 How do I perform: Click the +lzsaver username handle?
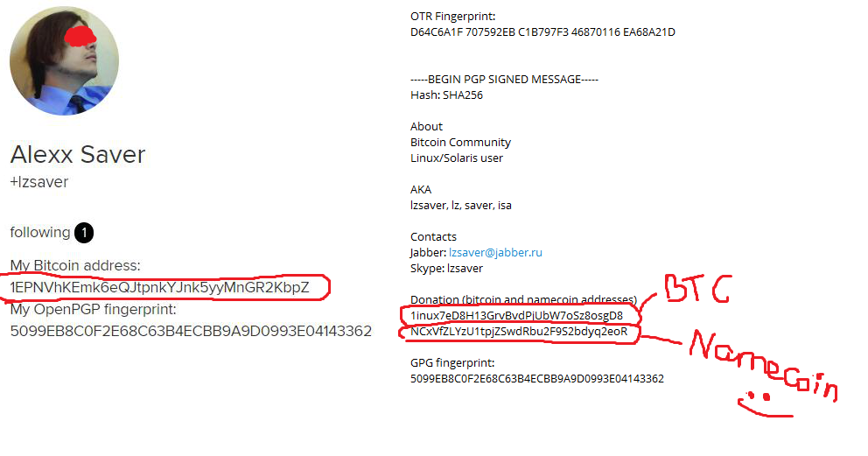pyautogui.click(x=38, y=182)
